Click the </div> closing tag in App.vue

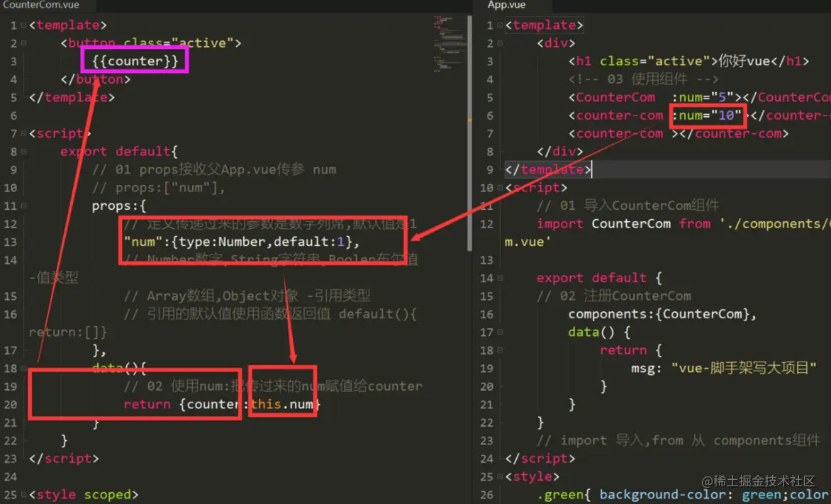coord(559,152)
